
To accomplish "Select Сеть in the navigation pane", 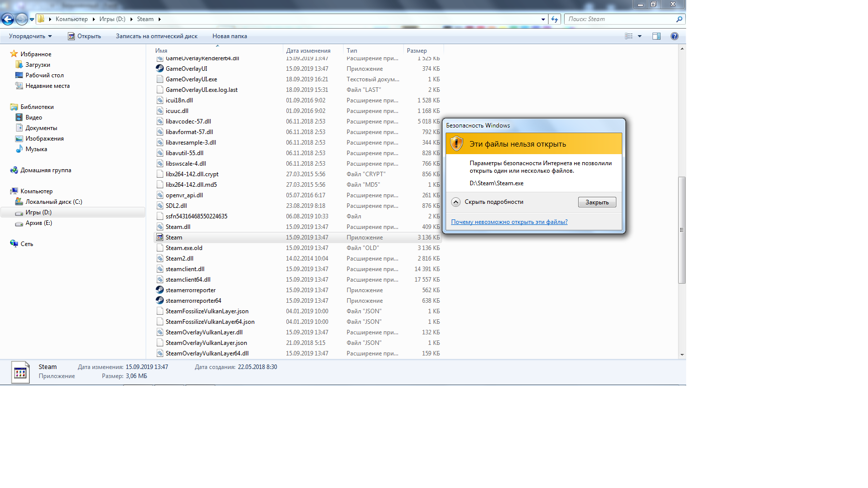I will tap(27, 244).
